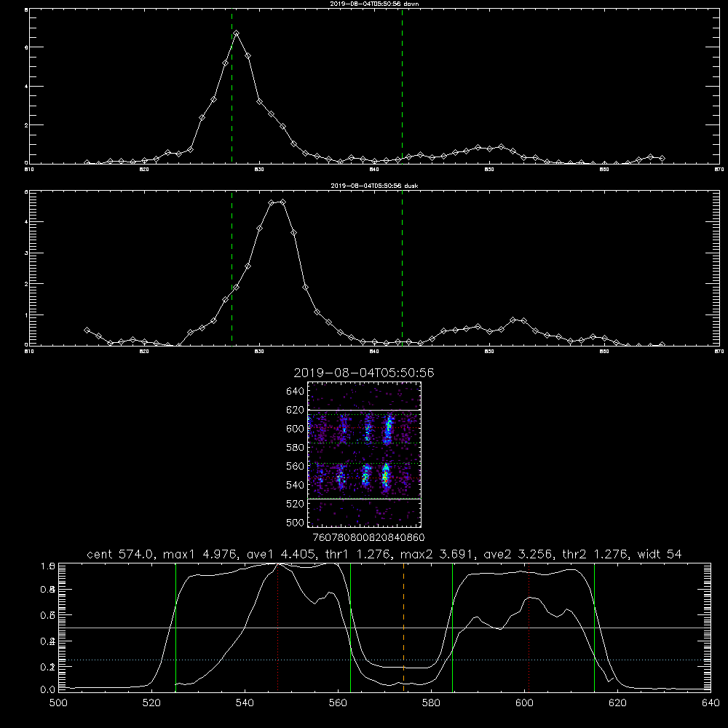Click the timestamp title above the spectral image
This screenshot has height=728, width=728.
click(x=364, y=373)
